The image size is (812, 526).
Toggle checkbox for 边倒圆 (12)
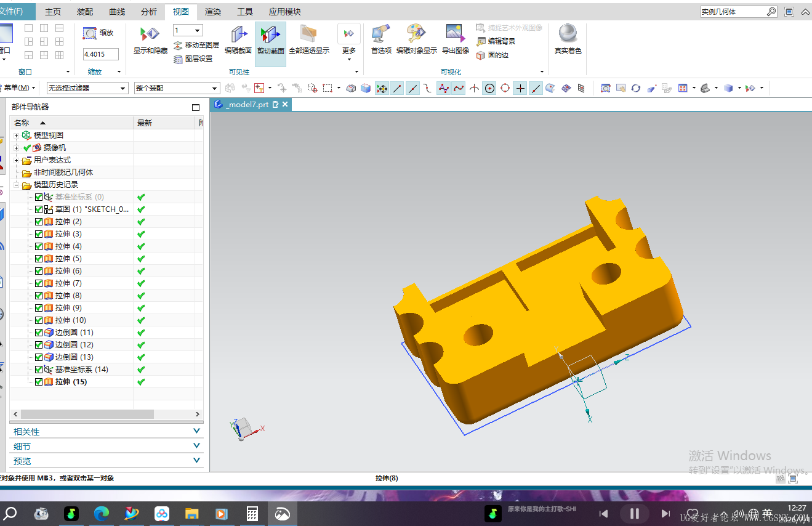[39, 345]
